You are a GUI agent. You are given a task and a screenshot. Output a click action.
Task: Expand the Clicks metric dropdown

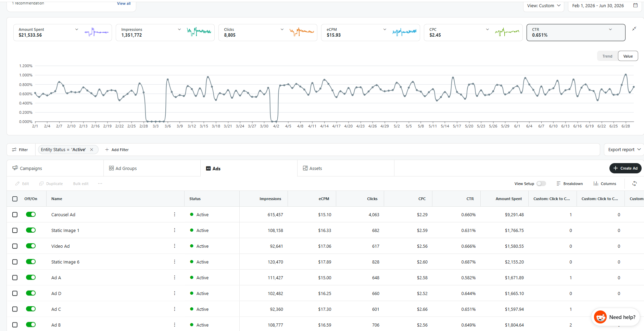pyautogui.click(x=282, y=29)
